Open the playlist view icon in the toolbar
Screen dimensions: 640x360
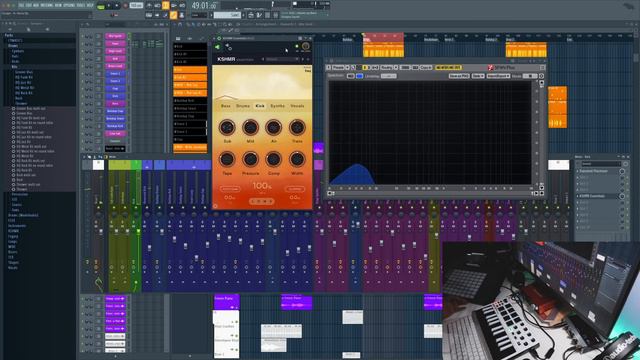pyautogui.click(x=149, y=15)
